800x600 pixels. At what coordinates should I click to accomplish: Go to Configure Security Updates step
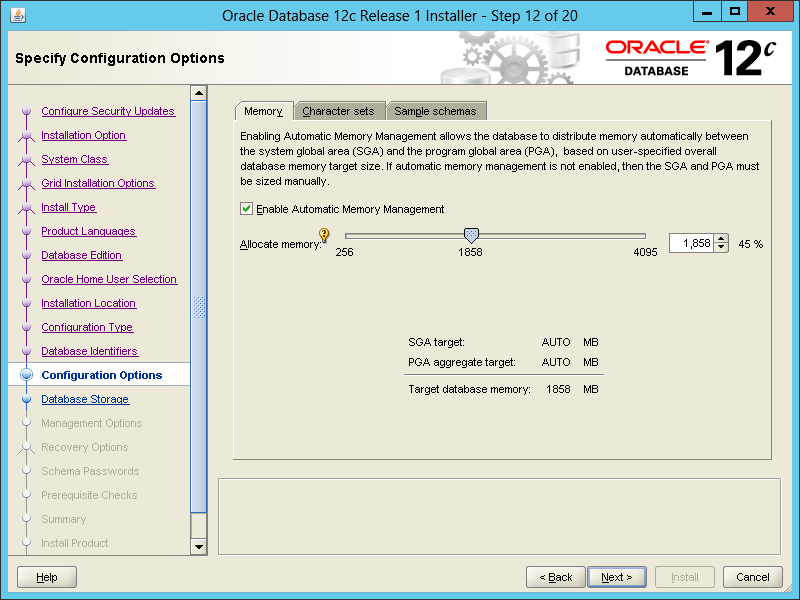tap(108, 111)
